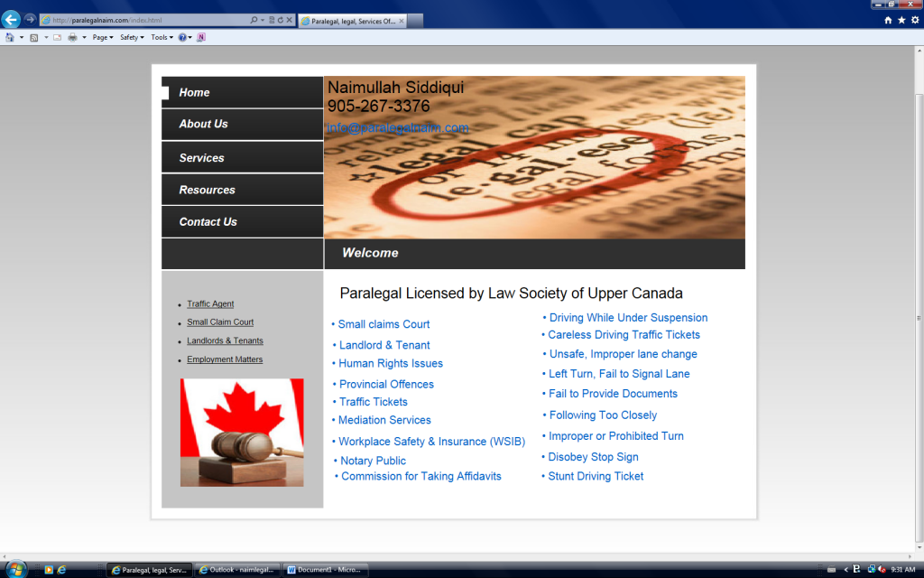The image size is (924, 578).
Task: Click the Read mail envelope icon
Action: [57, 37]
